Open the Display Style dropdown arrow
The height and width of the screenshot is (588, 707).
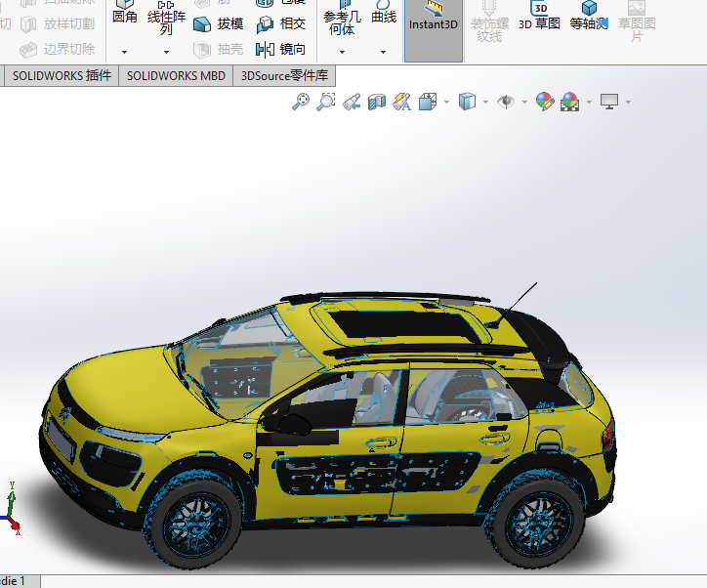[485, 103]
